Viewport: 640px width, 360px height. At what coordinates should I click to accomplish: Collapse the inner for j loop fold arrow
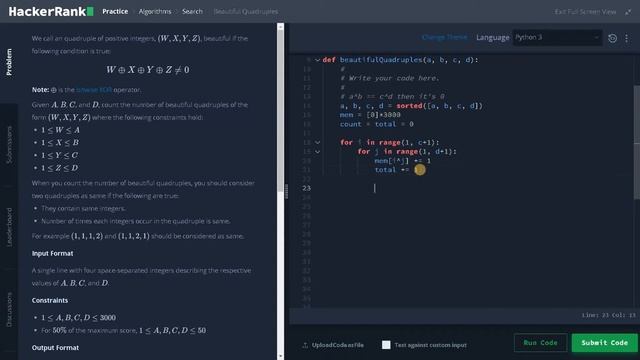click(318, 151)
